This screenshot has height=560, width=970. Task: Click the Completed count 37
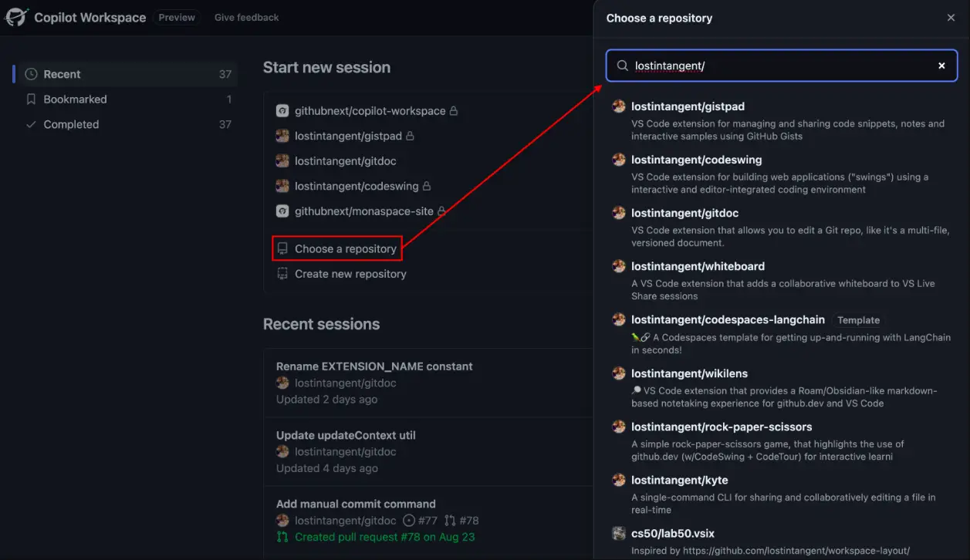tap(225, 124)
